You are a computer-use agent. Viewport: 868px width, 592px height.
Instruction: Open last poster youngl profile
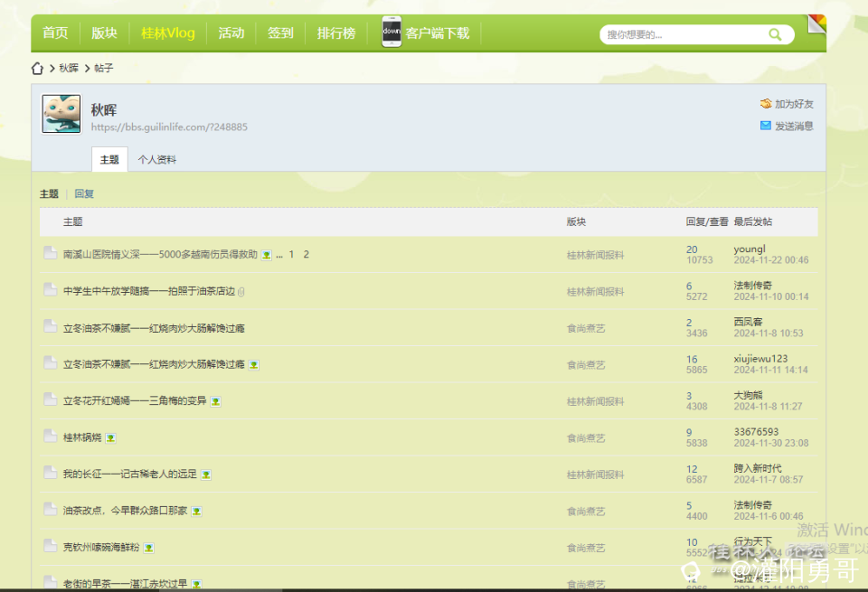tap(750, 249)
